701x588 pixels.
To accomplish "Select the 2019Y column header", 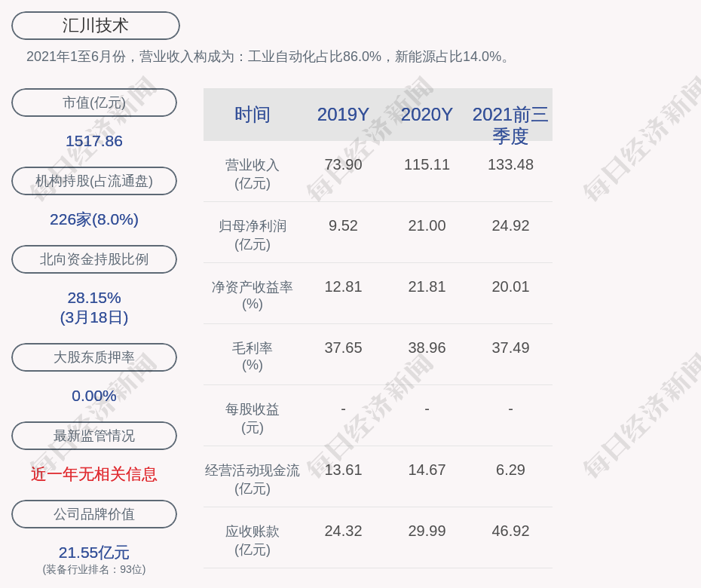I will 343,115.
